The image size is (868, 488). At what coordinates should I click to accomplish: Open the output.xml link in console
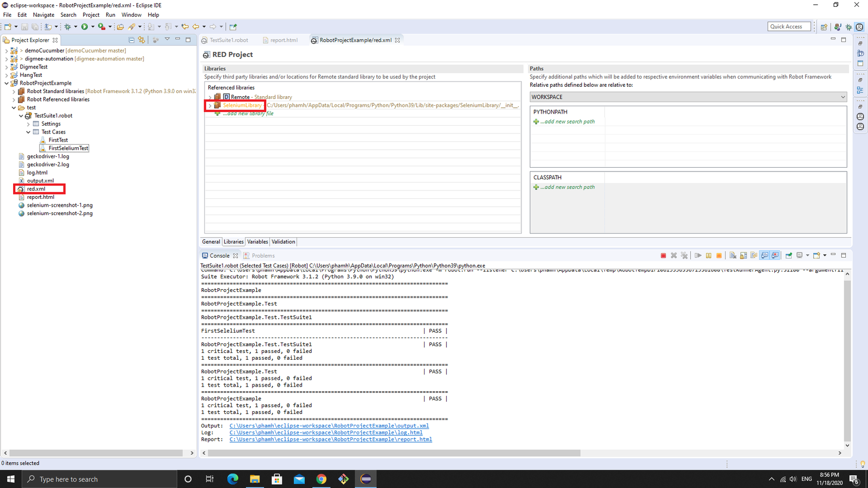coord(329,426)
